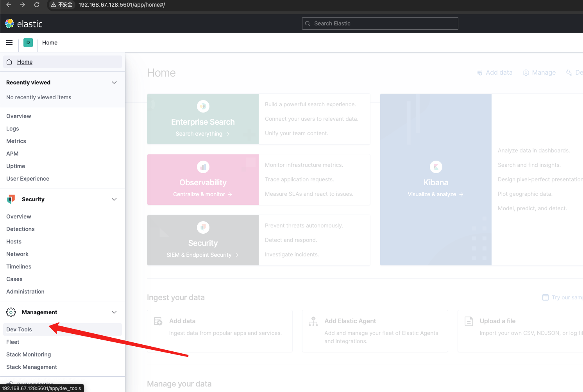The width and height of the screenshot is (583, 392).
Task: Open User Experience in the sidebar
Action: [28, 179]
